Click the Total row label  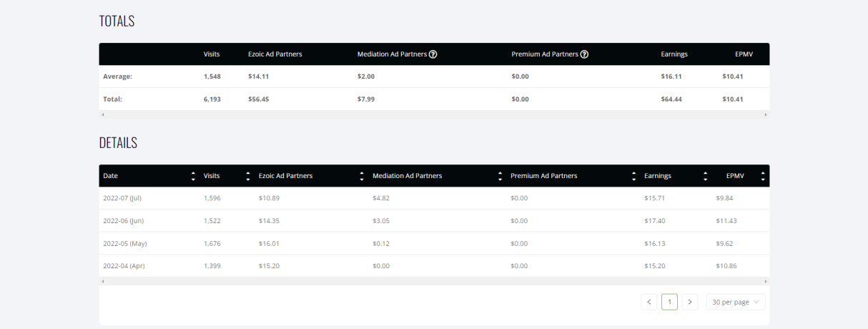click(x=112, y=99)
